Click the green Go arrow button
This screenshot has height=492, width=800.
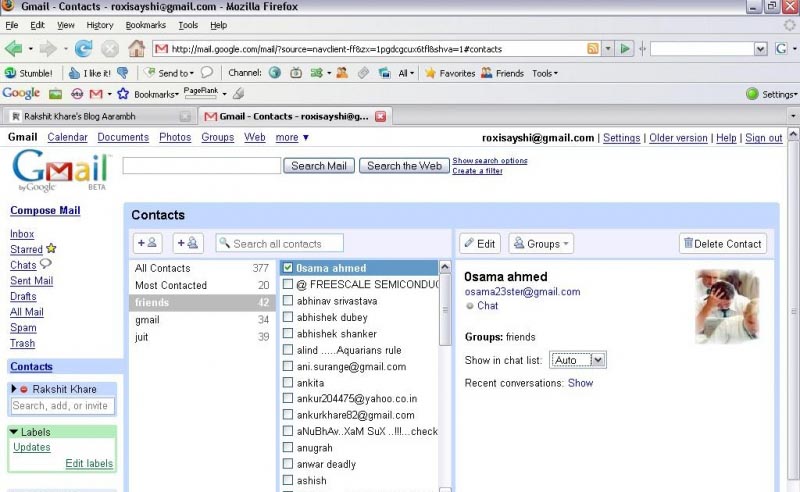point(624,49)
